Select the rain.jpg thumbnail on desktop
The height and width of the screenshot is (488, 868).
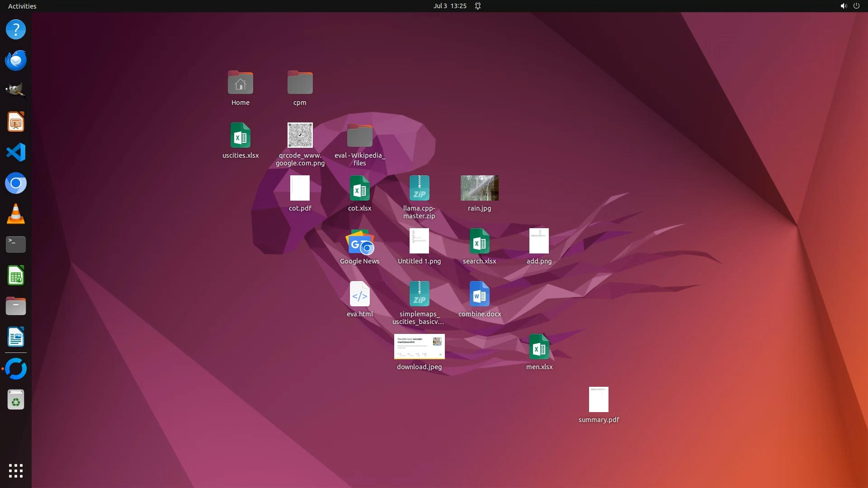pos(479,188)
